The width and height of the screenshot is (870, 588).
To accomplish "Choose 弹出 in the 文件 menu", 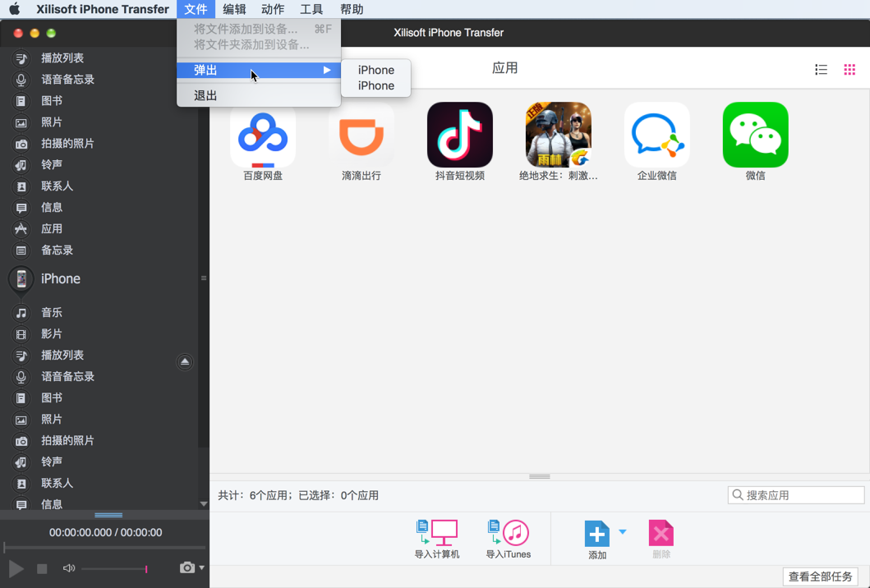I will [x=259, y=70].
